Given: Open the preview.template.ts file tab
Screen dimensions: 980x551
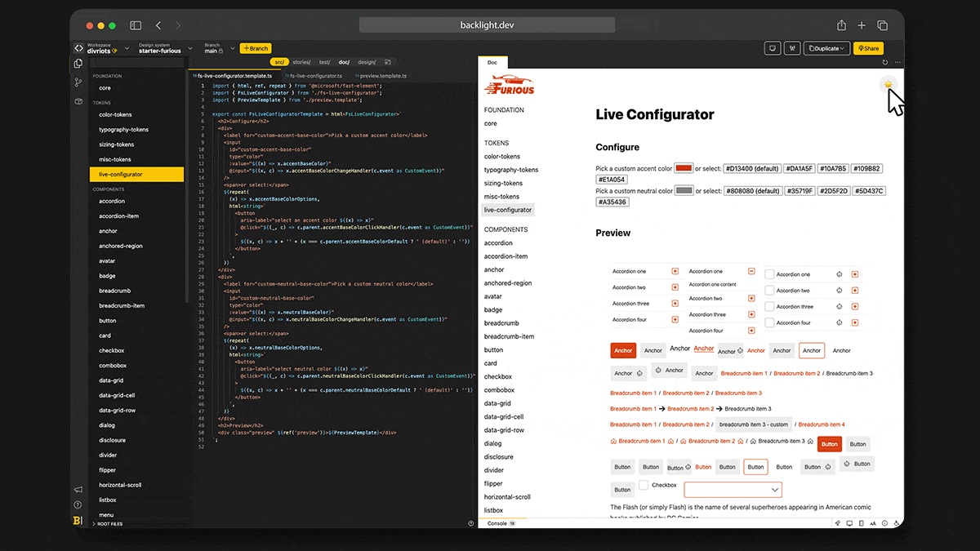Looking at the screenshot, I should coord(381,75).
